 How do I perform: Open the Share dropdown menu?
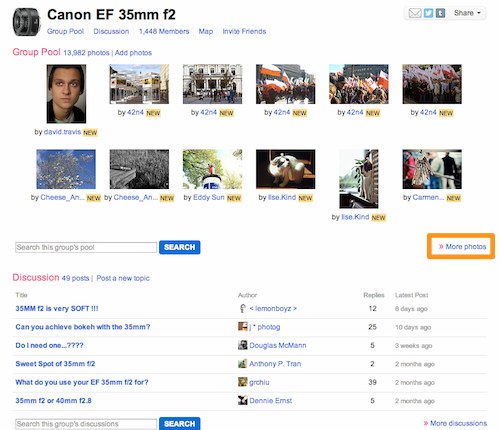point(467,13)
